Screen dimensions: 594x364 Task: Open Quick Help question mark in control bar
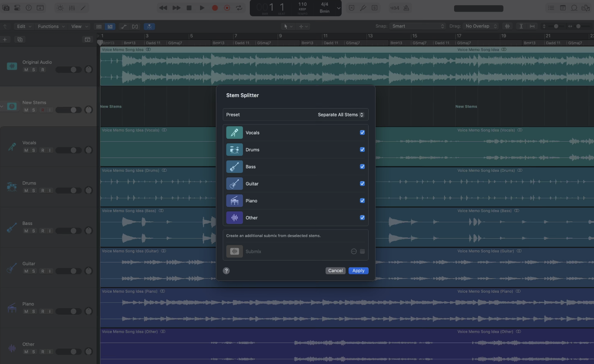pyautogui.click(x=29, y=8)
